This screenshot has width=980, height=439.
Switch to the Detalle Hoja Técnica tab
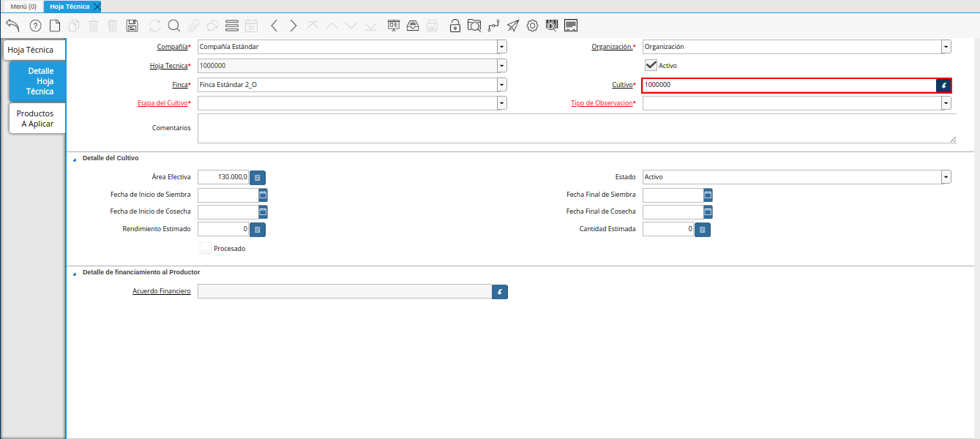(x=38, y=81)
